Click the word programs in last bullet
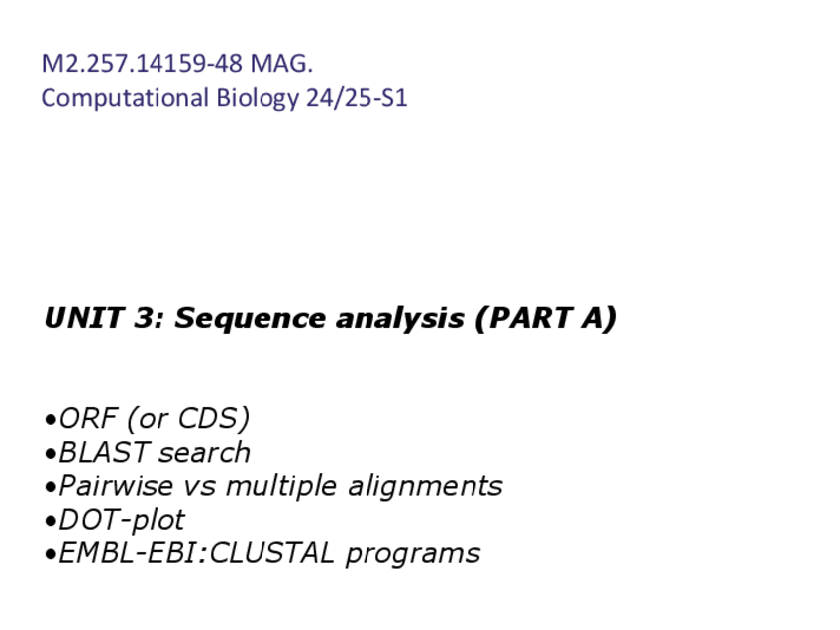The height and width of the screenshot is (630, 840). [412, 553]
